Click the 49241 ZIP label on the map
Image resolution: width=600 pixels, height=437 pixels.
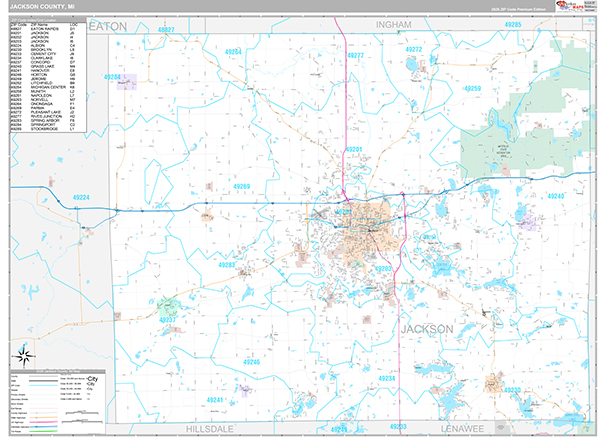pos(215,400)
